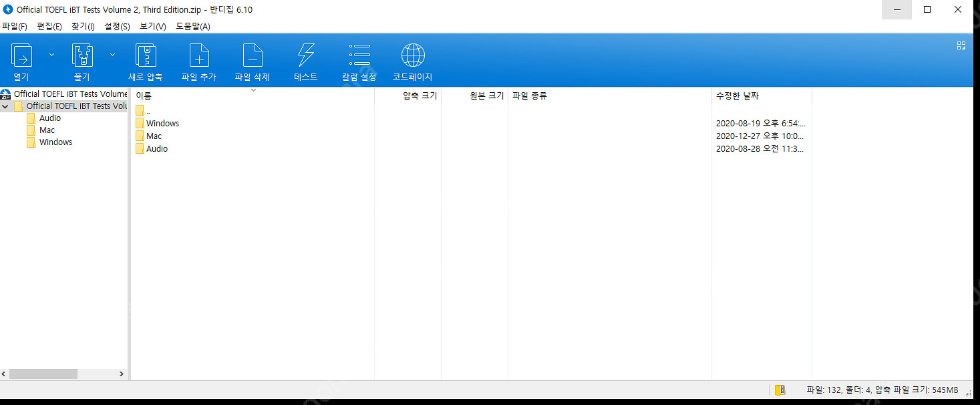
Task: Sort by the 압축 크기 column header
Action: pos(407,96)
